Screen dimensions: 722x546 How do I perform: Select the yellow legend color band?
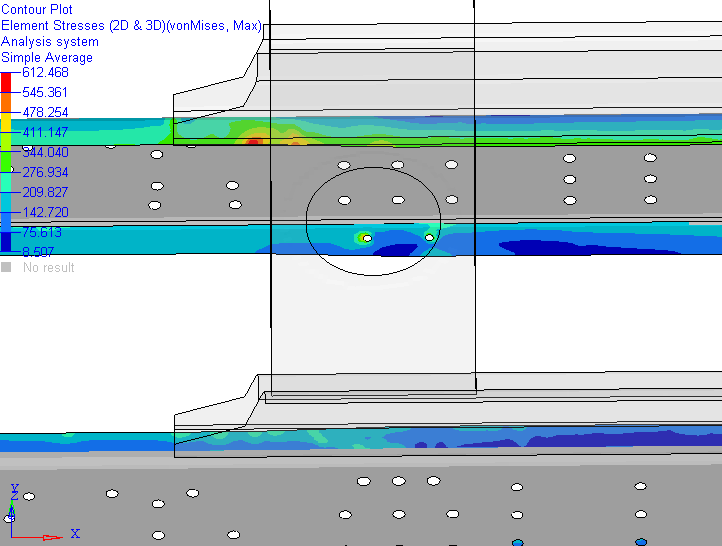click(x=6, y=122)
